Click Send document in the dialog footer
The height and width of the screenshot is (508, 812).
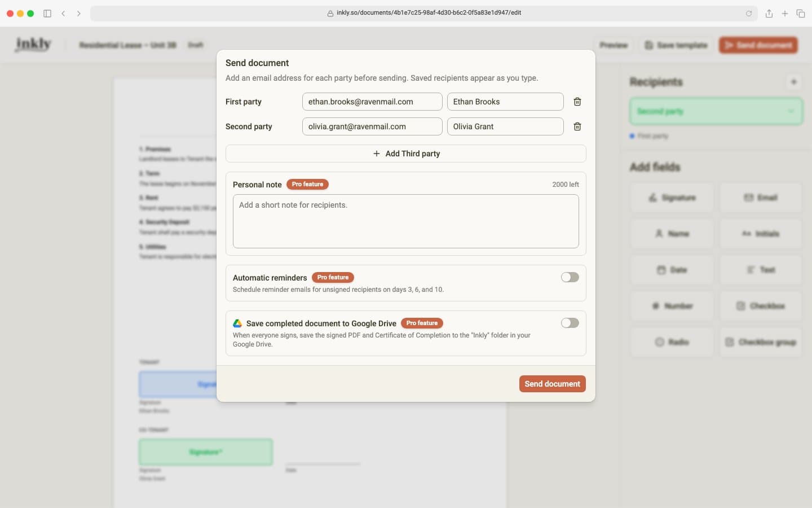coord(553,384)
